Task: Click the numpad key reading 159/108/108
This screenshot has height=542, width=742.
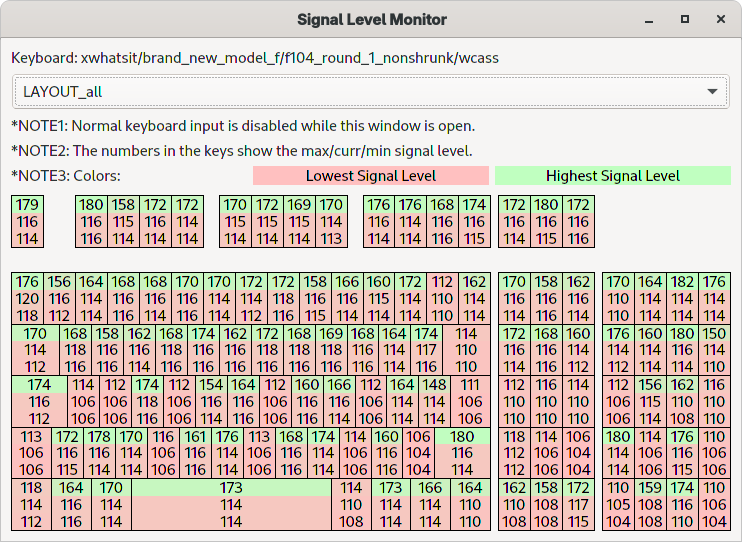Action: point(651,505)
